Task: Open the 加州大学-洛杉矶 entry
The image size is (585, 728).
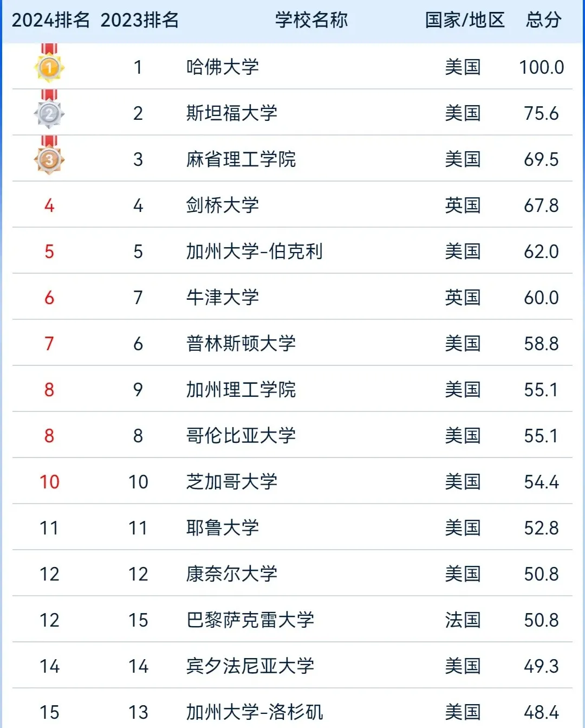Action: tap(255, 712)
